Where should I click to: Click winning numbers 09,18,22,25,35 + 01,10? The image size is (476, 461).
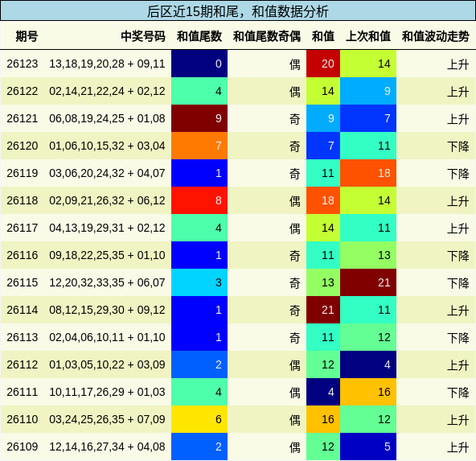[x=107, y=255]
